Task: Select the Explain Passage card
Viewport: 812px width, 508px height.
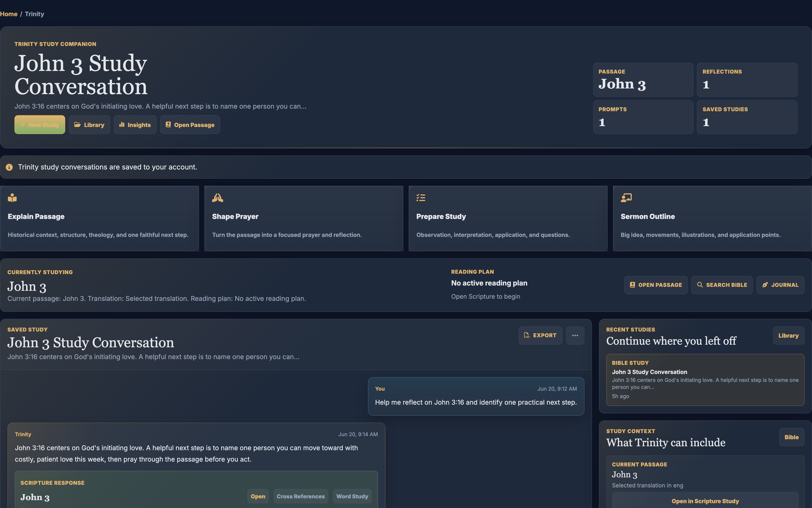Action: coord(99,218)
